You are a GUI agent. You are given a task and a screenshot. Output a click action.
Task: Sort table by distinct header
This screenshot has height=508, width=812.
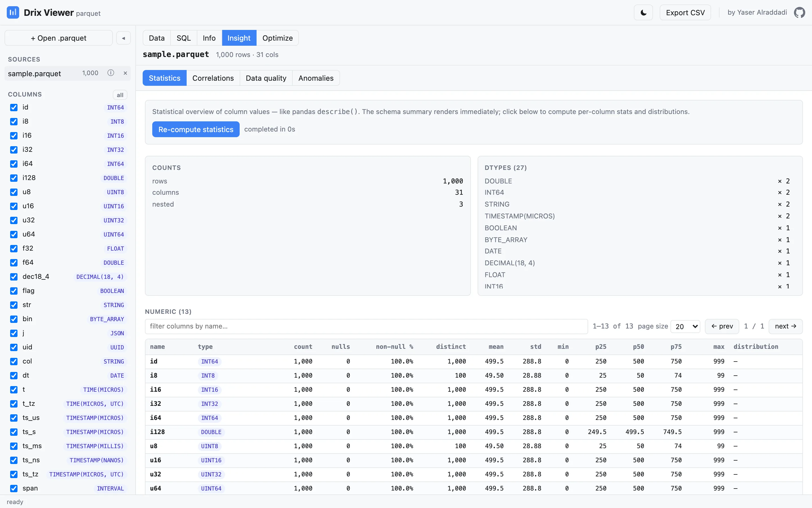tap(451, 347)
